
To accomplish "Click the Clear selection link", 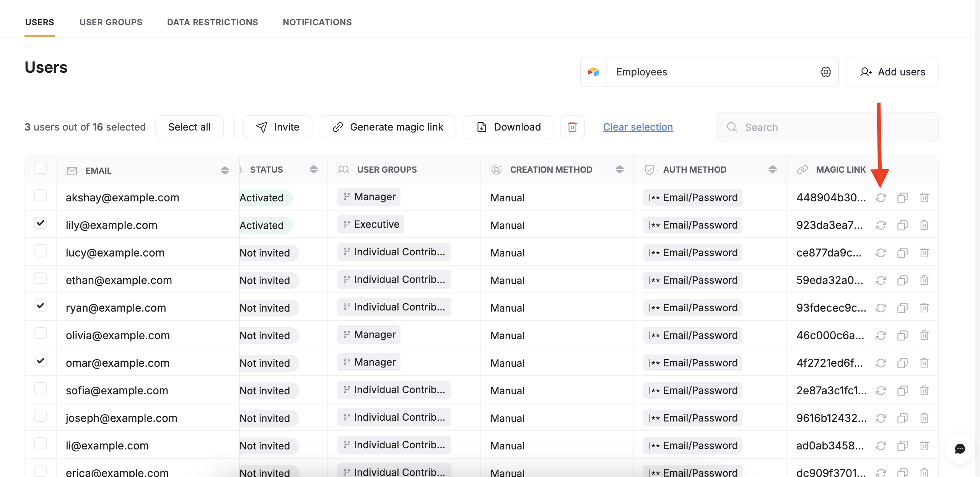I will pos(638,127).
